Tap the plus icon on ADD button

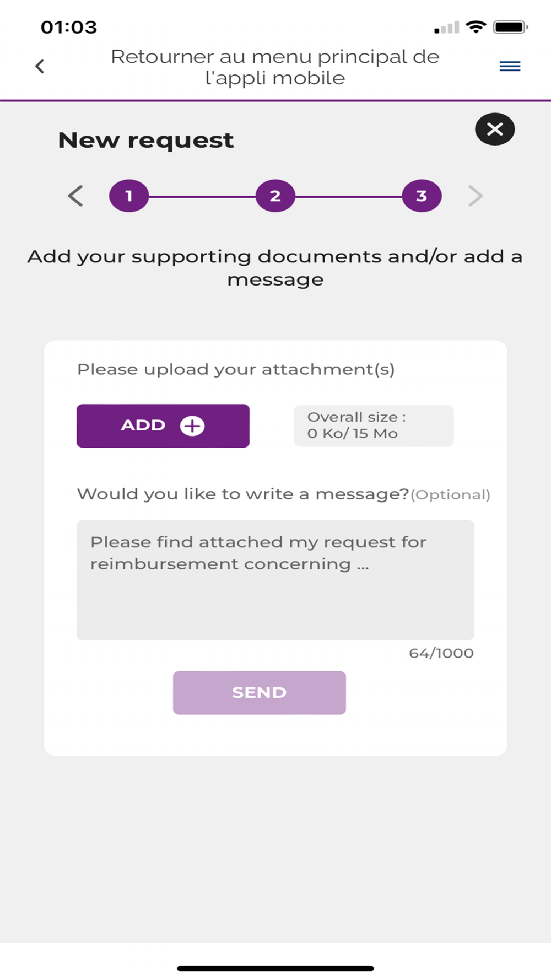tap(192, 426)
